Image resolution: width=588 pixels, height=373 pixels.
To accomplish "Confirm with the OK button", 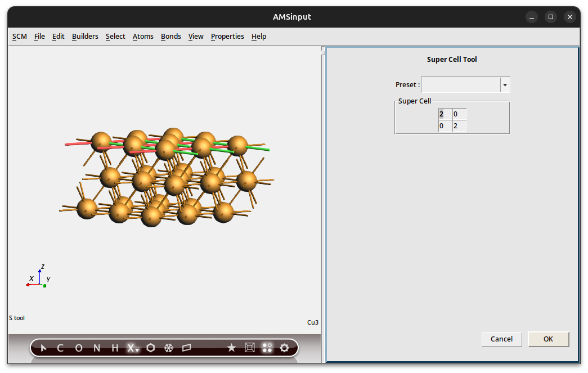I will coord(548,339).
